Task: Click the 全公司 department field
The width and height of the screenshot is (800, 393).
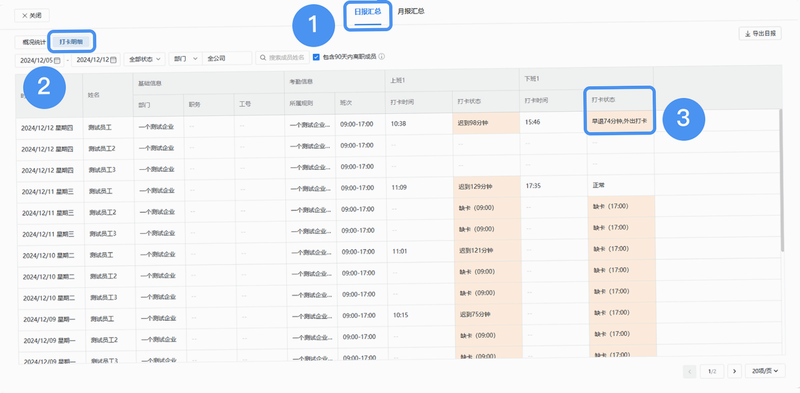Action: click(x=227, y=59)
